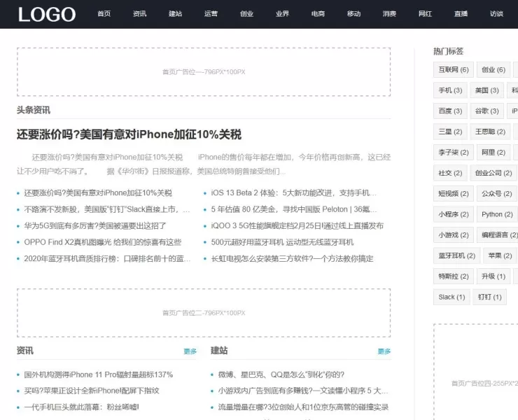Go to the 资讯 nav menu
Viewport: 518px width, 420px height.
139,14
